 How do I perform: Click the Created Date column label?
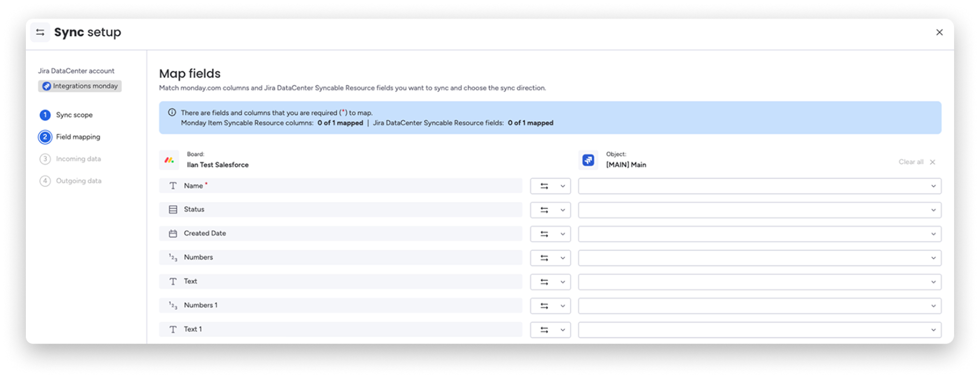pyautogui.click(x=205, y=234)
